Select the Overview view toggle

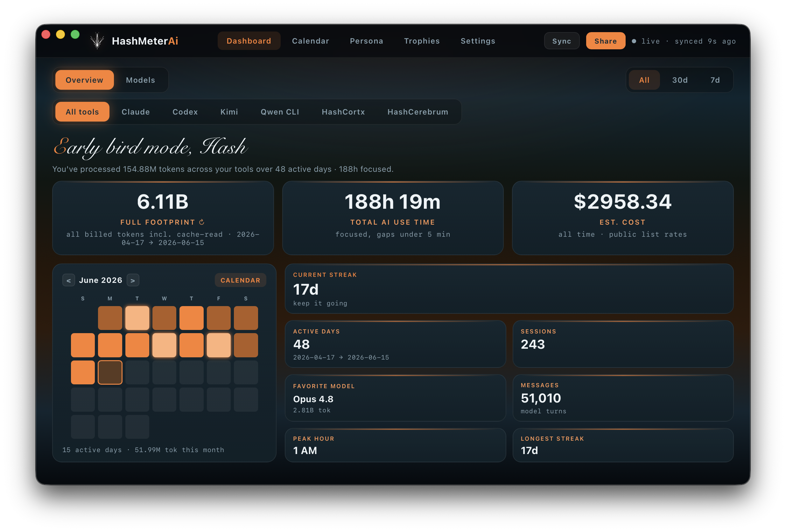point(85,80)
